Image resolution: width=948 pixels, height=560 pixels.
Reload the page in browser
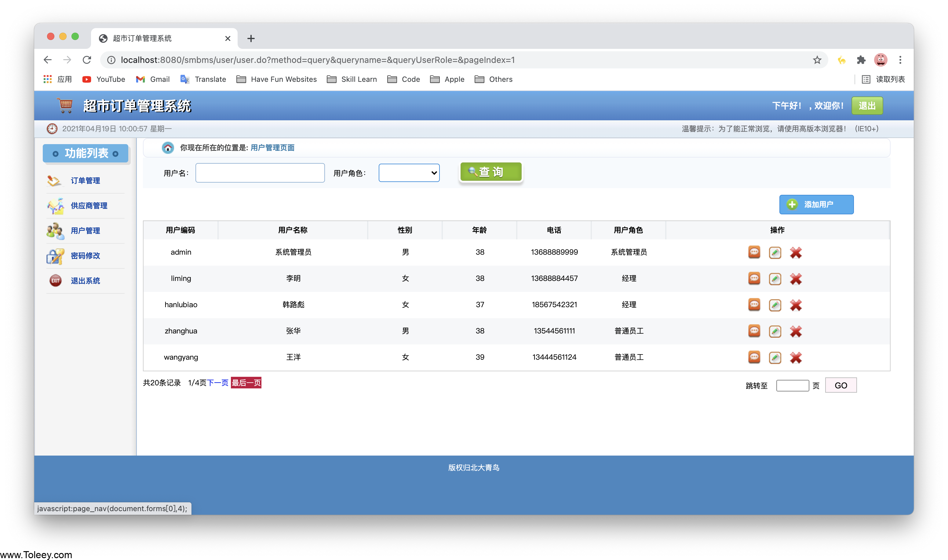(87, 60)
